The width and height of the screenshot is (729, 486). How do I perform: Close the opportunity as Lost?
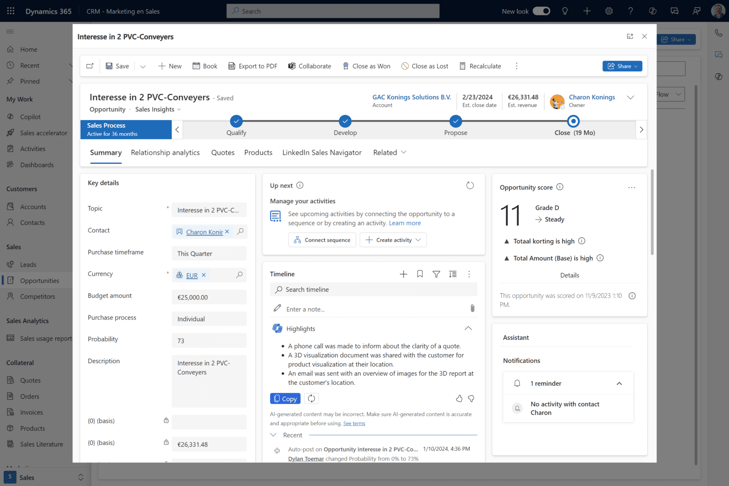click(x=424, y=66)
